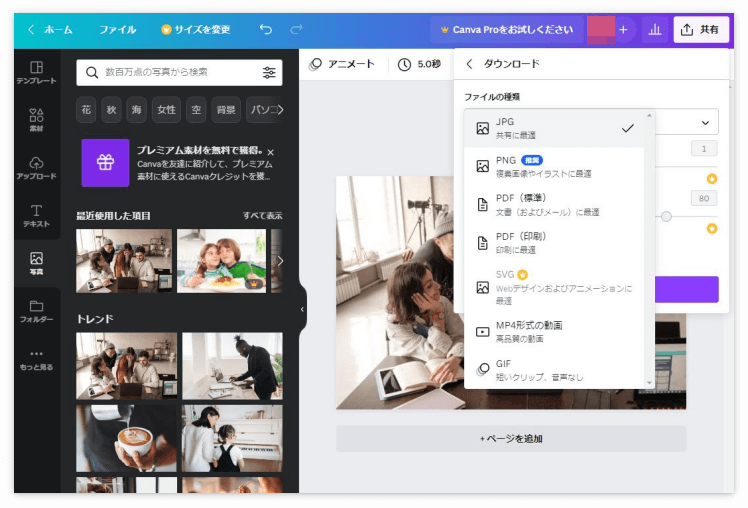Choose JPG file type
Image resolution: width=748 pixels, height=508 pixels.
pyautogui.click(x=554, y=128)
